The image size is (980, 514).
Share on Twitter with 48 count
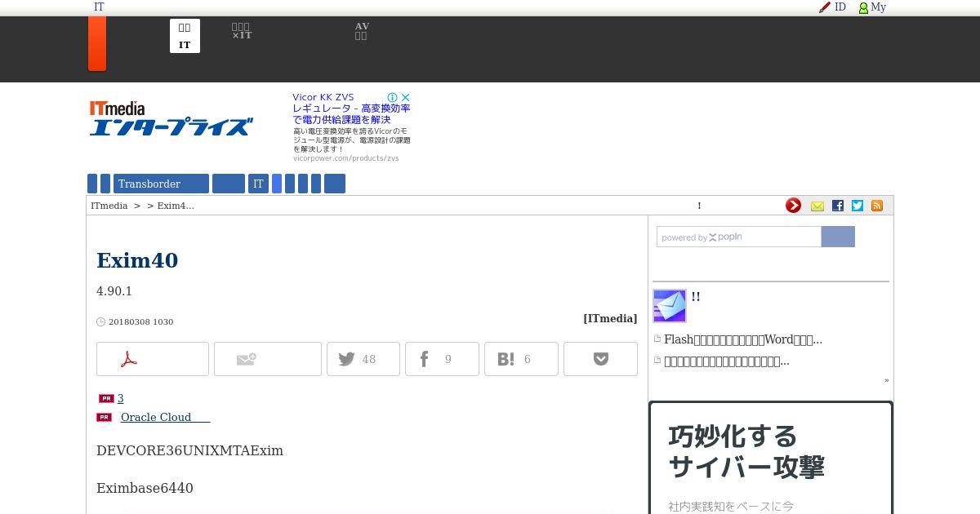click(x=363, y=359)
